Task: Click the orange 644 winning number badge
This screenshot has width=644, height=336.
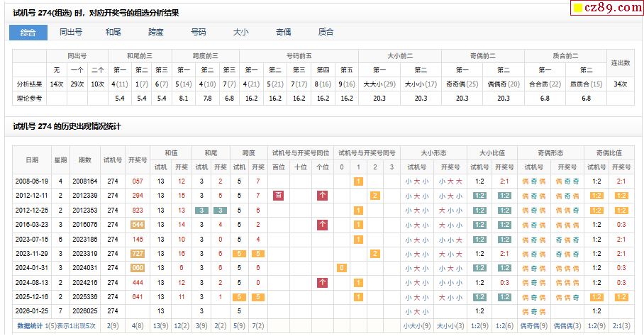Action: 138,225
